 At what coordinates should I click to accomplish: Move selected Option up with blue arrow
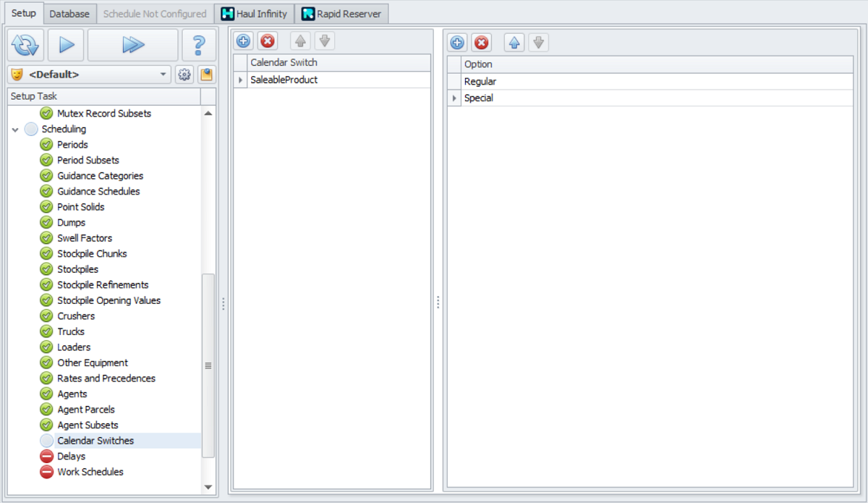pos(514,43)
